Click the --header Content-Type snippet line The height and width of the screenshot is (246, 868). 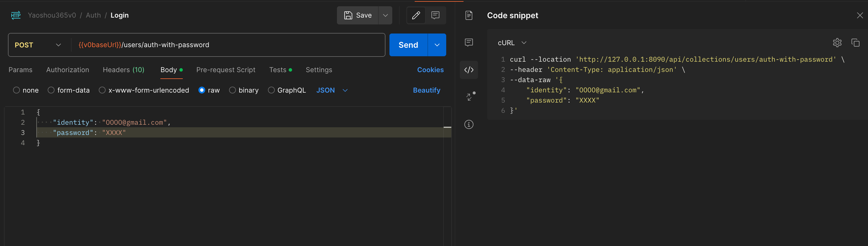click(x=597, y=69)
